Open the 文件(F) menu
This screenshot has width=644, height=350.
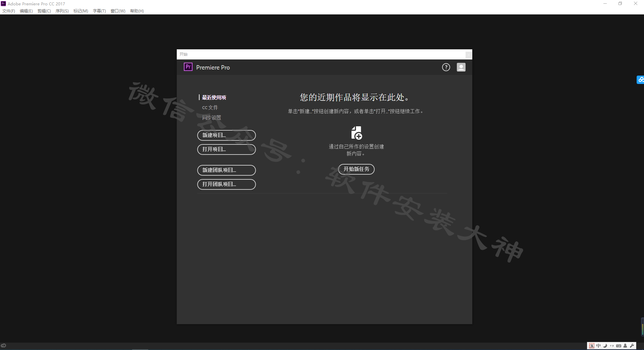point(9,11)
